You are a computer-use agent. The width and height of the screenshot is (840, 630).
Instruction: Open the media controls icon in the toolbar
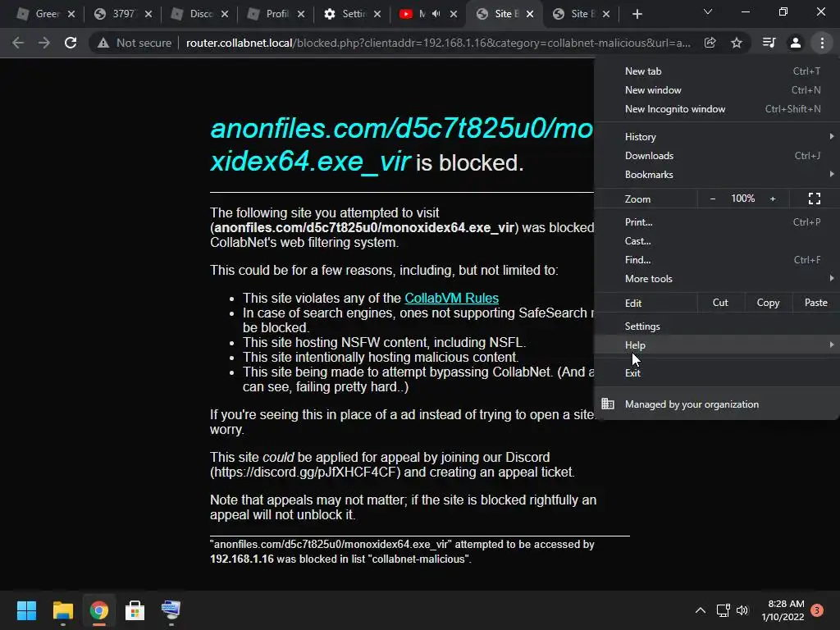coord(769,43)
